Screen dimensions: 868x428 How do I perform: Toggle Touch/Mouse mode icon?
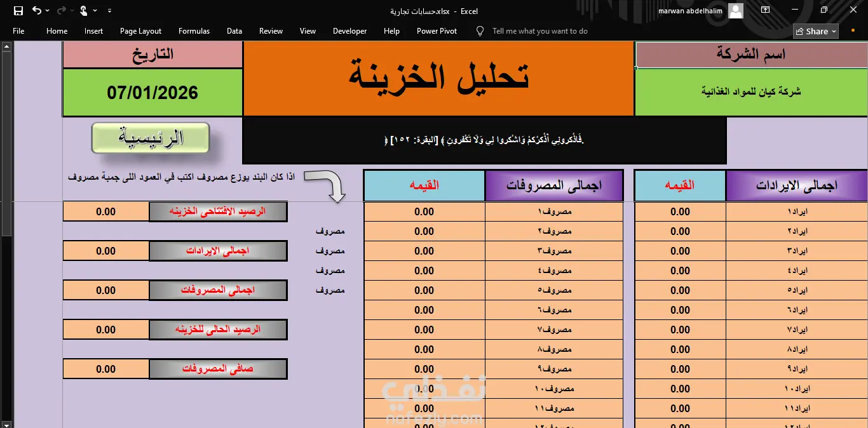84,11
